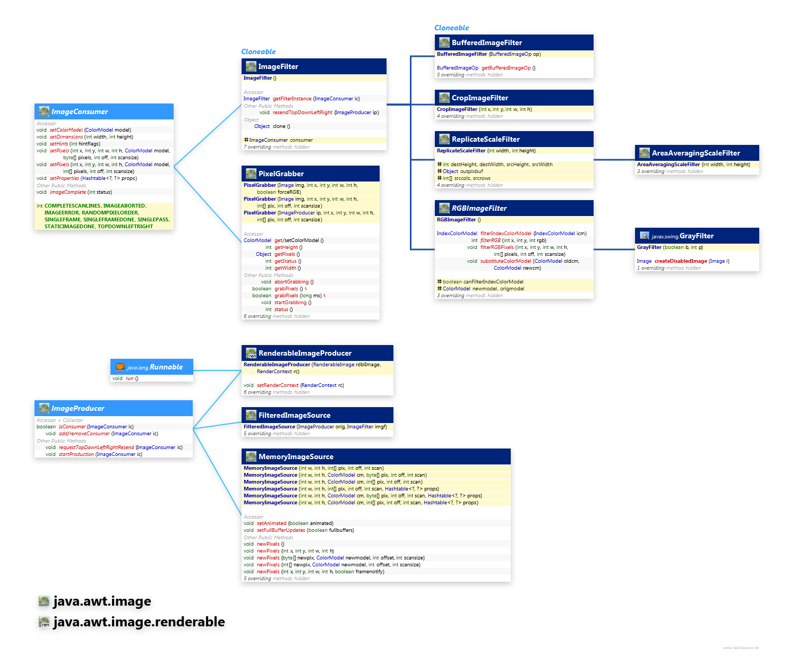Click the MemoryImageSource class icon
Viewport: 789px width, 672px height.
(251, 456)
